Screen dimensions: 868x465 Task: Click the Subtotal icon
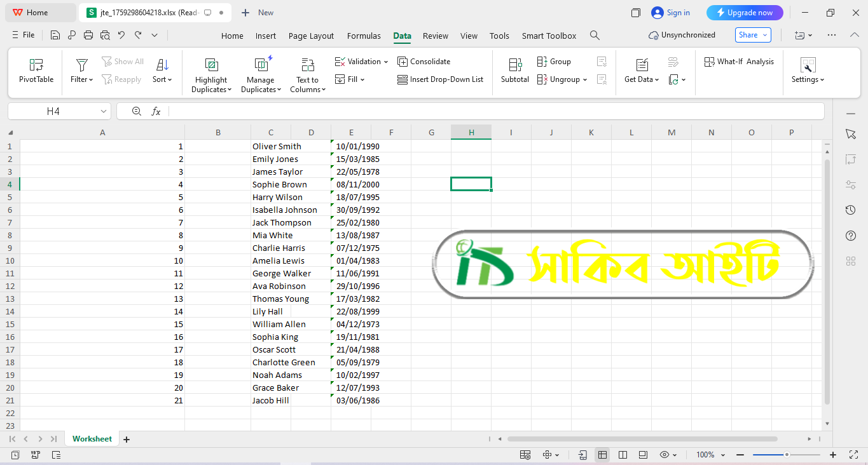click(514, 71)
